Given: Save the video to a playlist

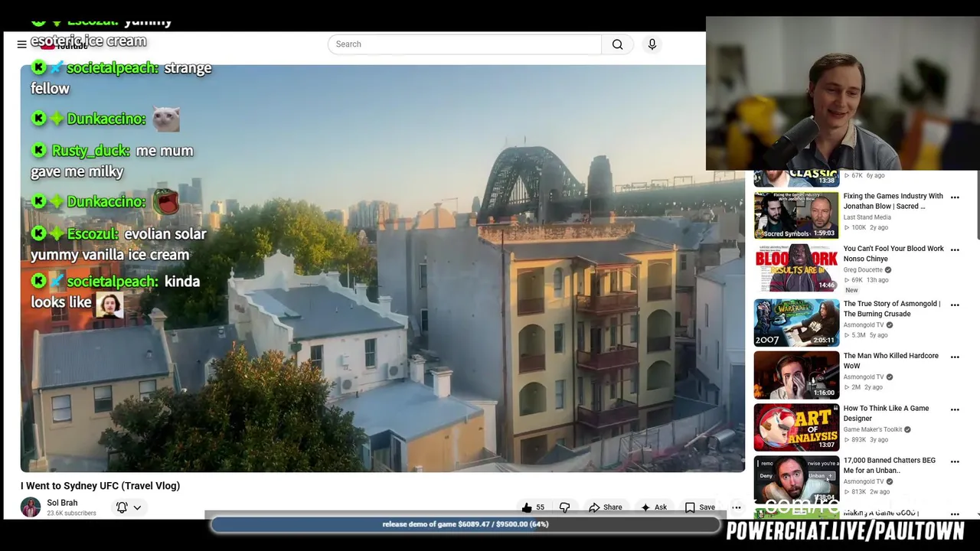Looking at the screenshot, I should [x=700, y=507].
